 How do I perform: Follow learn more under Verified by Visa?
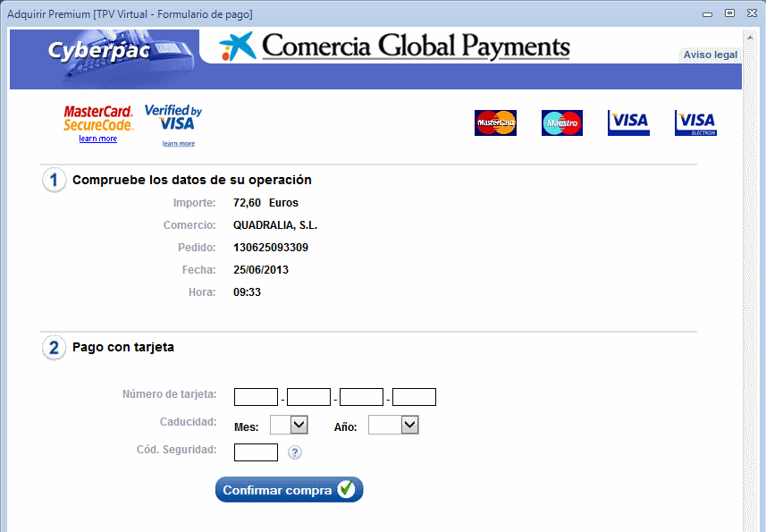coord(179,143)
